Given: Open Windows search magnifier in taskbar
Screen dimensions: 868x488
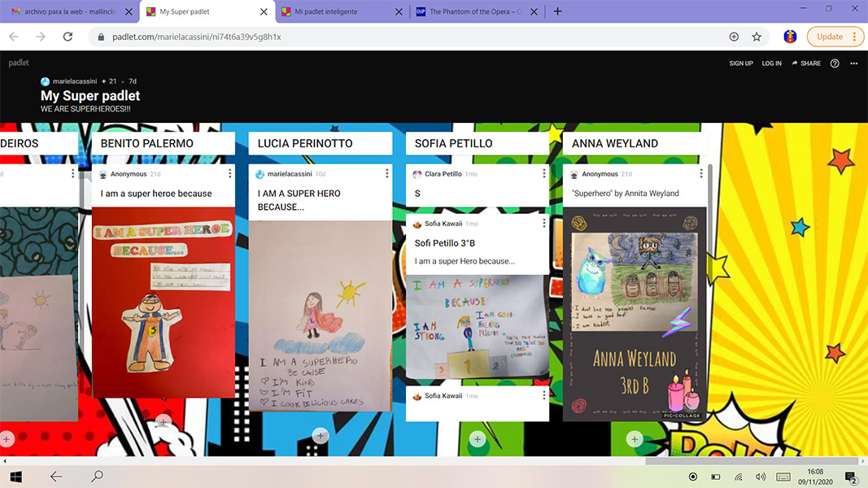Looking at the screenshot, I should [x=97, y=477].
